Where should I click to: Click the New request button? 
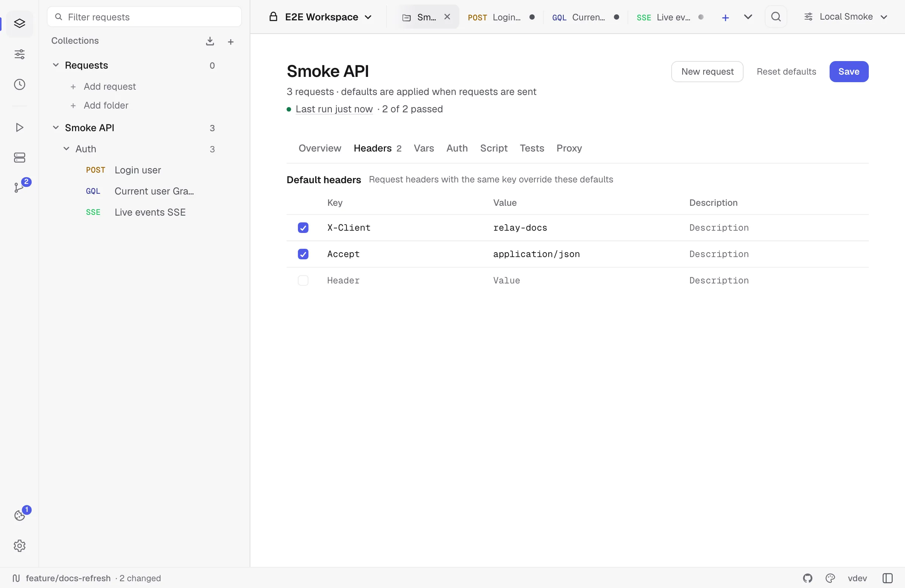[x=707, y=72]
